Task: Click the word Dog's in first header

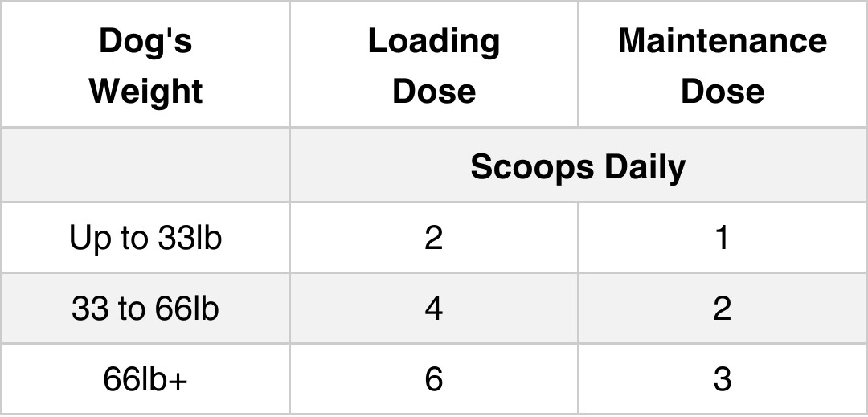Action: 145,41
